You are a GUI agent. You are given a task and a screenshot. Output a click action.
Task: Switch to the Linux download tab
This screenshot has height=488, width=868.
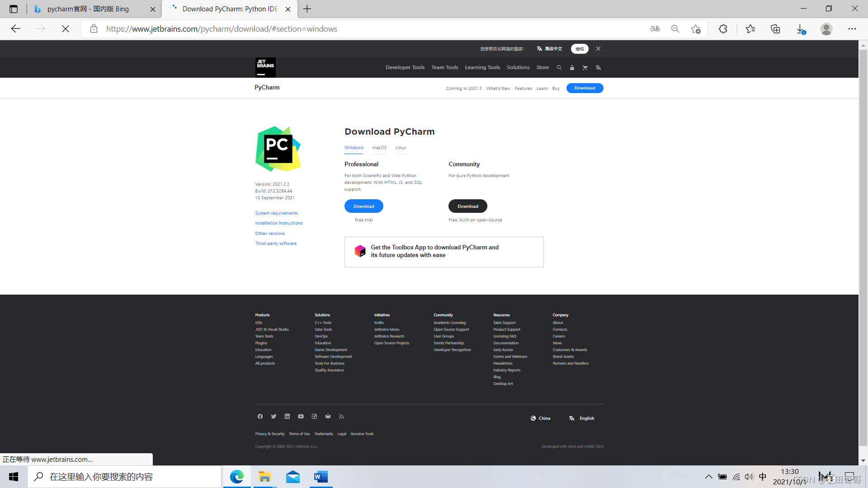point(401,148)
